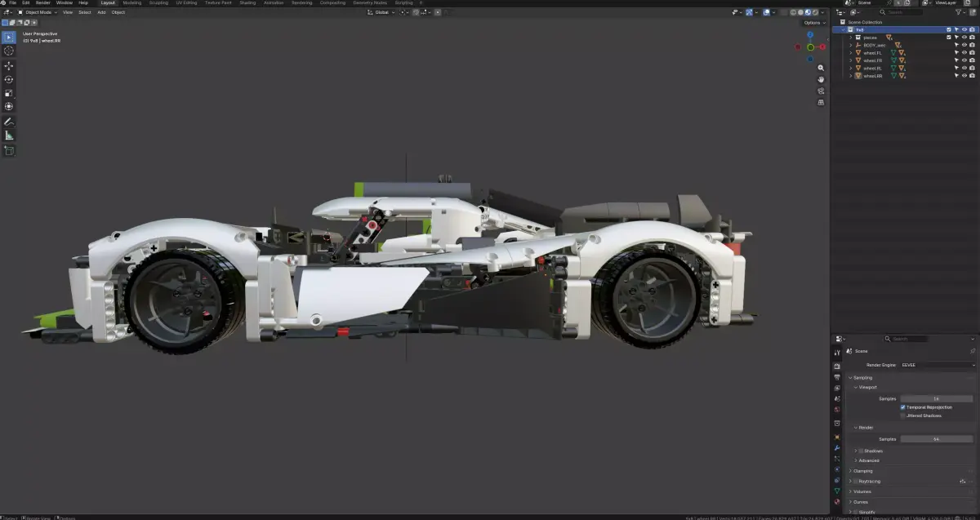Open the Object Mode dropdown

coord(38,12)
